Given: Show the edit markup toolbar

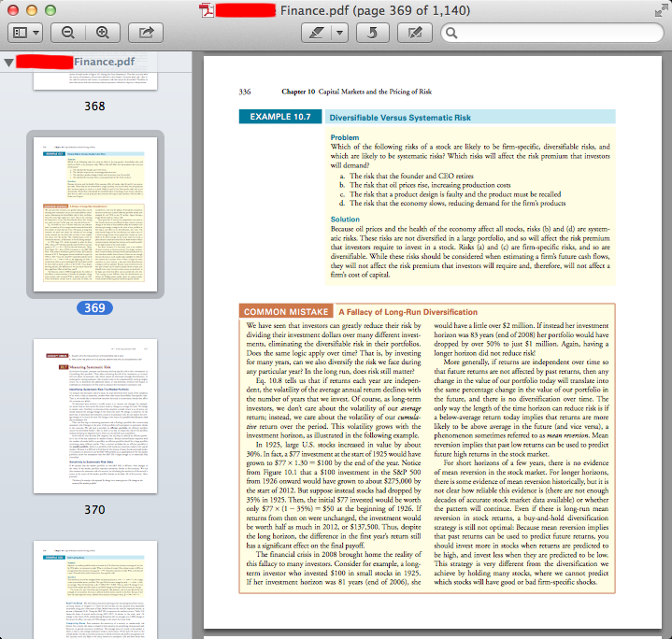Looking at the screenshot, I should [x=414, y=33].
